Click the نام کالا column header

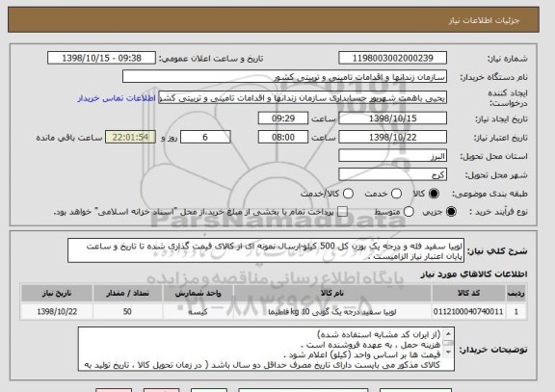[x=332, y=293]
